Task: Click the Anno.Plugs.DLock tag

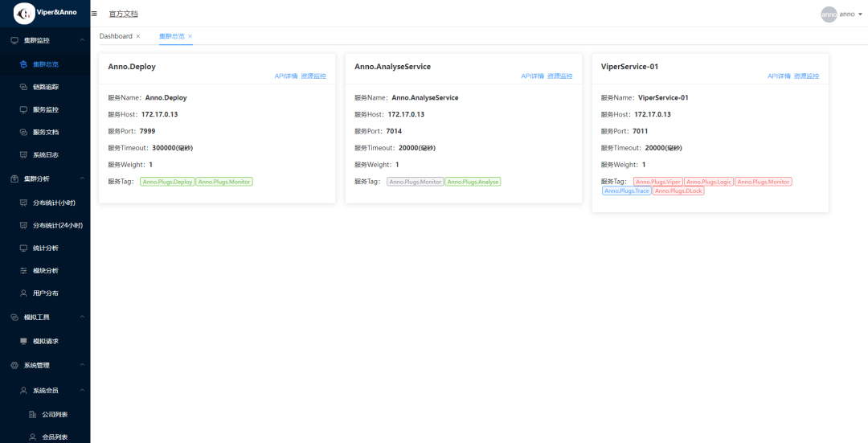Action: coord(678,191)
